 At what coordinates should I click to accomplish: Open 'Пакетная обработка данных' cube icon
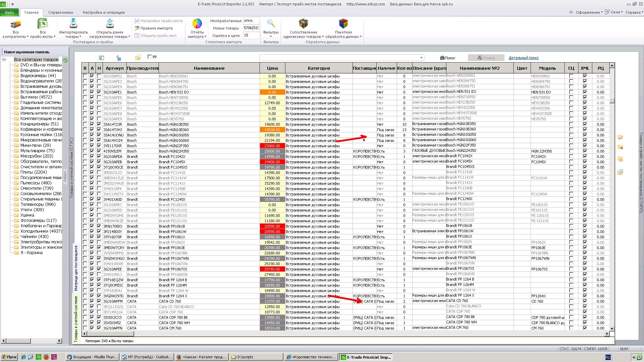343,24
